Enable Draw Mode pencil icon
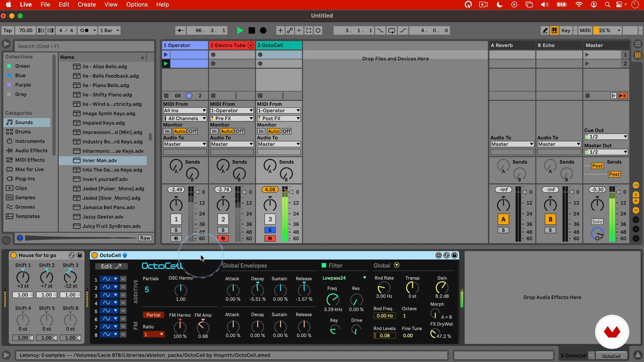This screenshot has height=362, width=644. [545, 31]
